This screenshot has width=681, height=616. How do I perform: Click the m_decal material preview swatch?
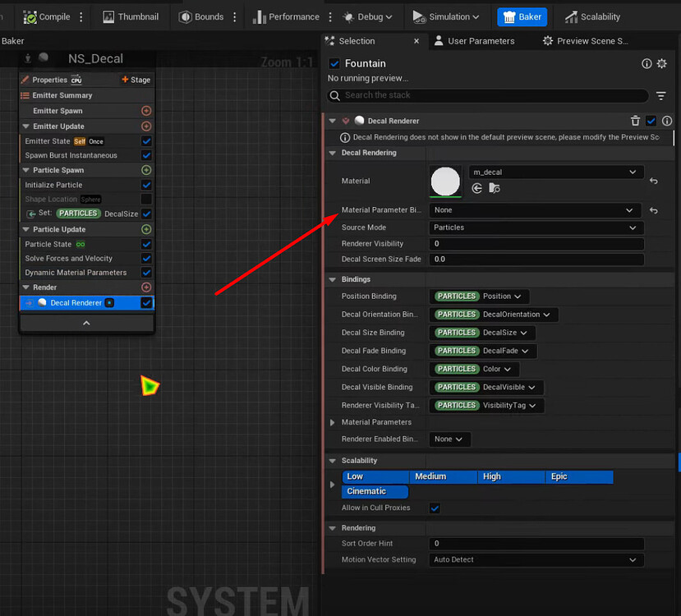(445, 182)
